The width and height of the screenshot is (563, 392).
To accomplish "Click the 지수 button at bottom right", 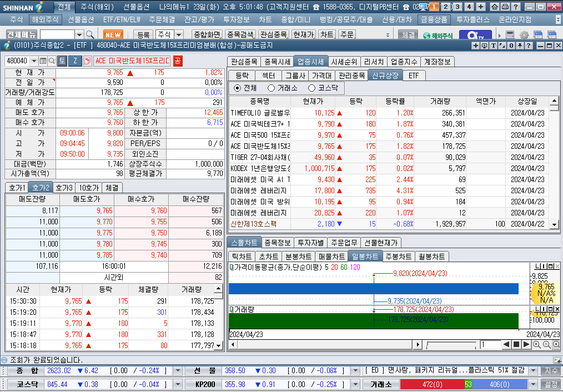I will (551, 371).
